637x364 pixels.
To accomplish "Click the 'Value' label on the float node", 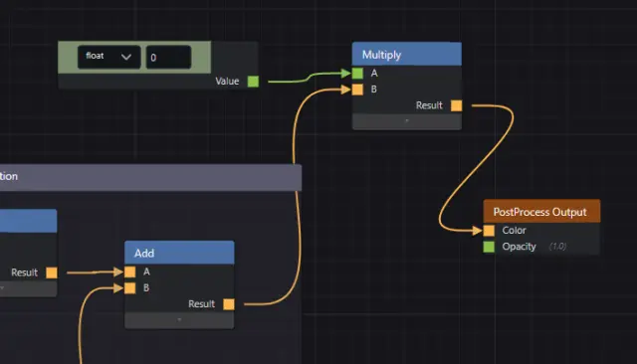I will tap(227, 82).
